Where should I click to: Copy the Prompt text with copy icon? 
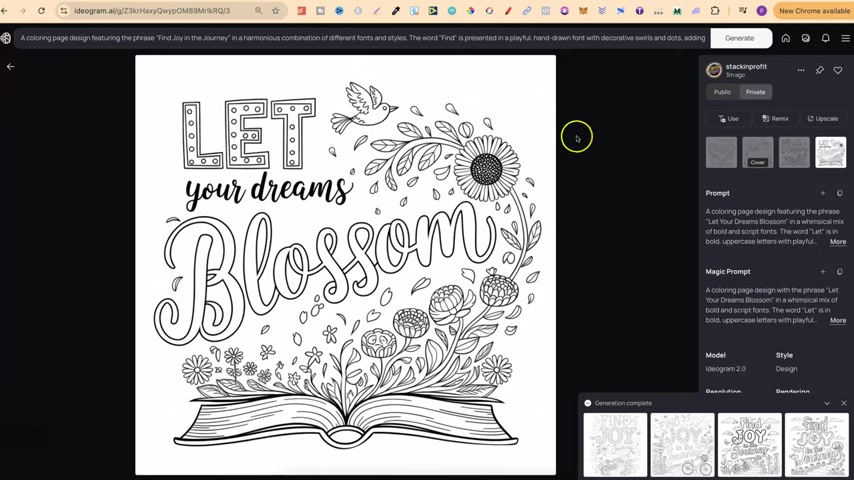point(839,193)
